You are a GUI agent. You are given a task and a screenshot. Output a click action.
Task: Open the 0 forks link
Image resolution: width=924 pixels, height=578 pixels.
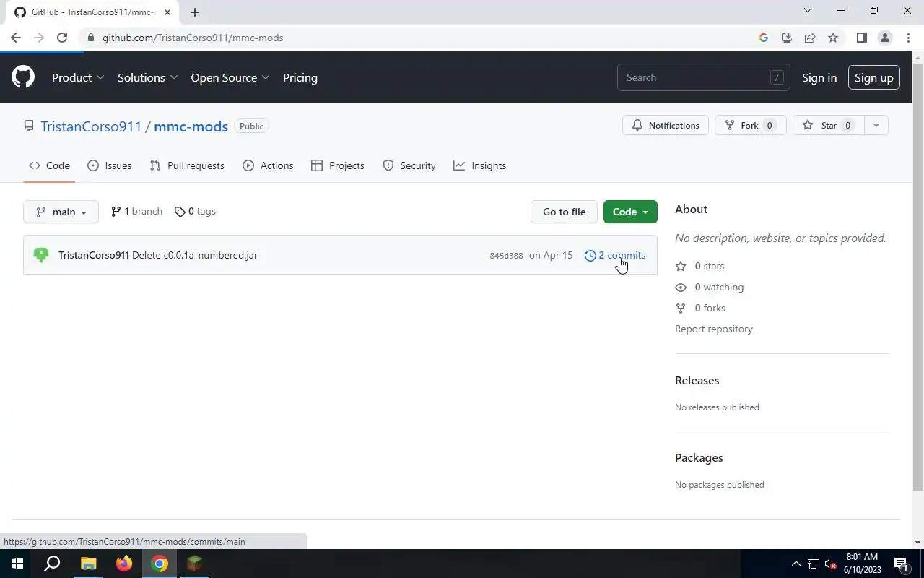click(700, 308)
